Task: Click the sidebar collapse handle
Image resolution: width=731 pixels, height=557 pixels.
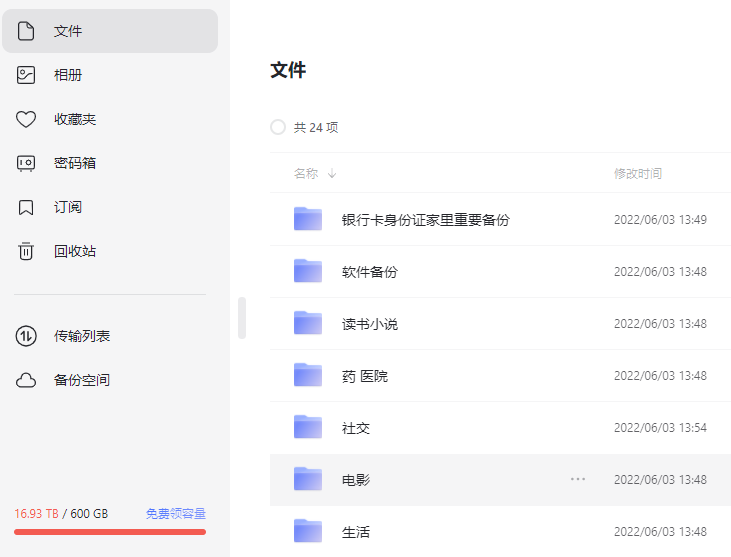Action: click(x=242, y=318)
